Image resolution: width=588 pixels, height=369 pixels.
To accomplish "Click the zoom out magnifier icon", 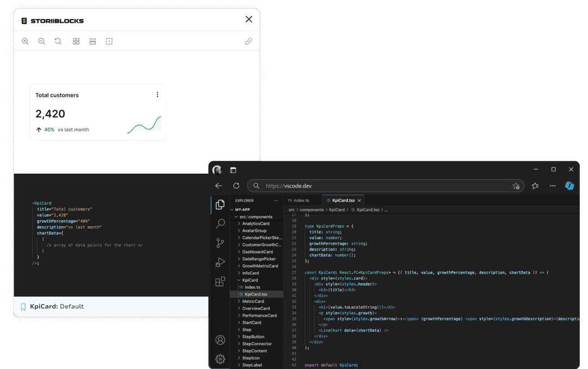I will click(41, 41).
